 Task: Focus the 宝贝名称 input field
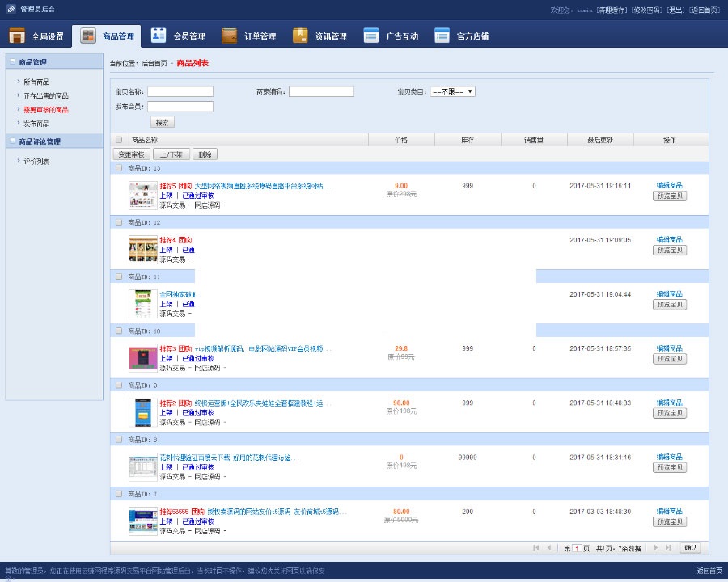click(x=180, y=91)
